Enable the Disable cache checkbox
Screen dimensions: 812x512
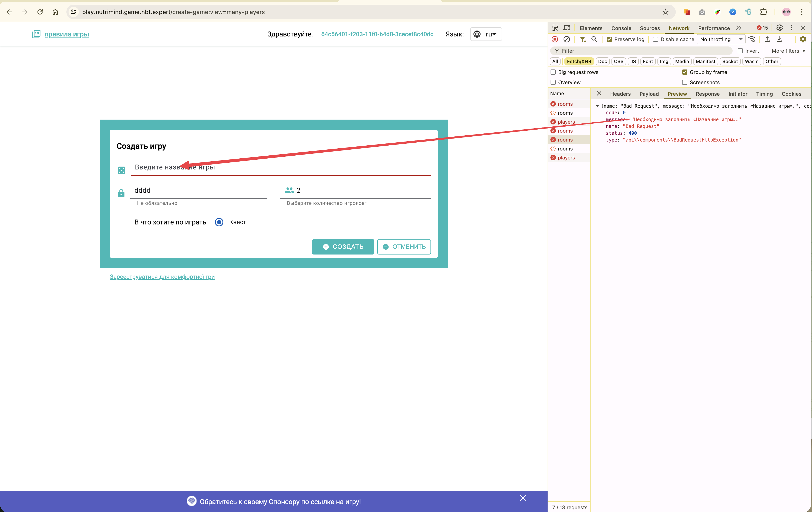click(x=656, y=39)
